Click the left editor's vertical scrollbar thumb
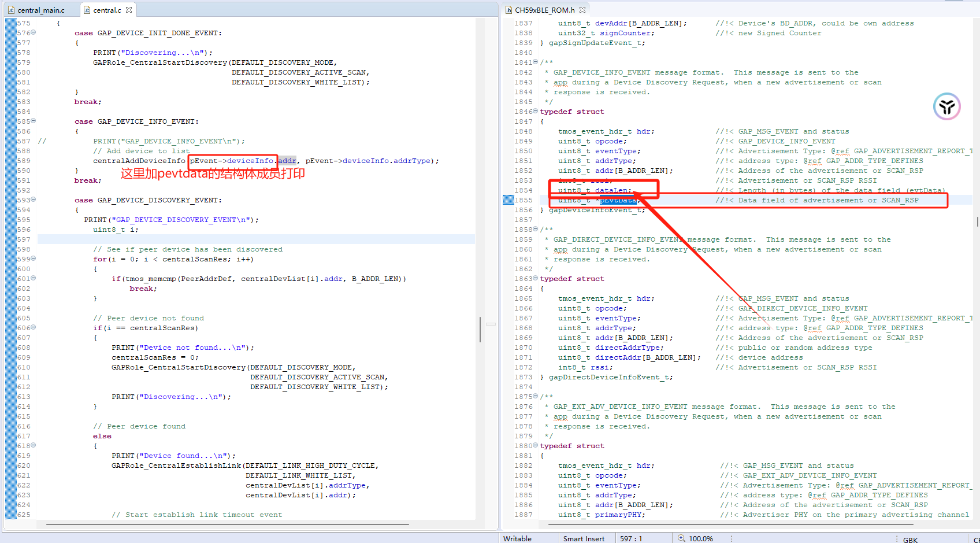This screenshot has height=543, width=980. [480, 329]
